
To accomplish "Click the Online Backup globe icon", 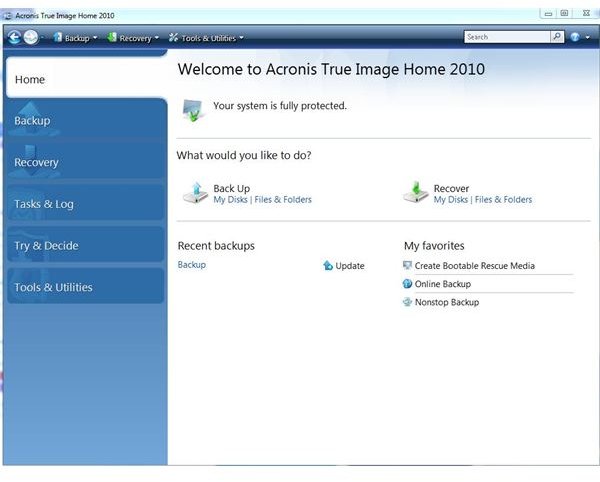I will tap(407, 283).
